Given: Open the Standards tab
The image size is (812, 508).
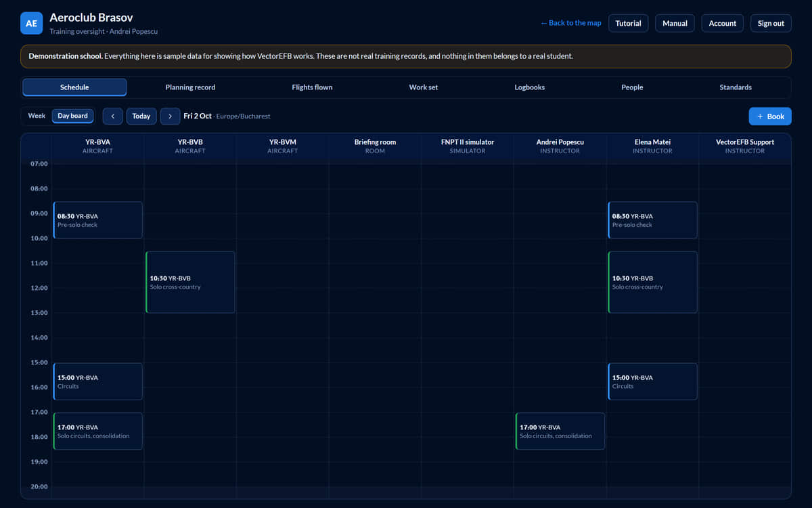Looking at the screenshot, I should pos(736,87).
